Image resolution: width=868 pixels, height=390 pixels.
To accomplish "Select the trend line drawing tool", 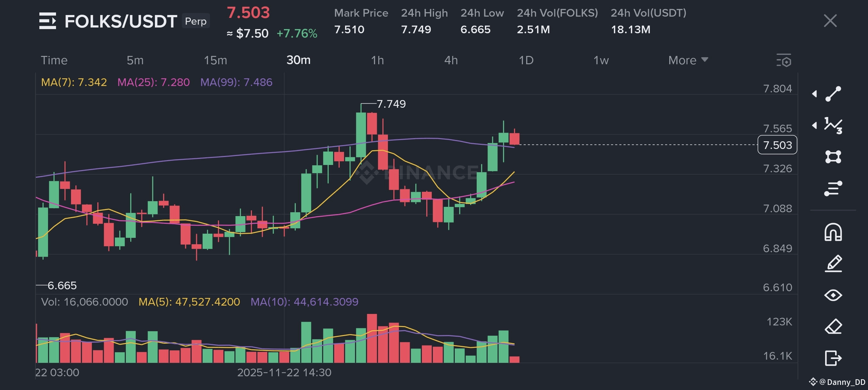I will click(833, 94).
